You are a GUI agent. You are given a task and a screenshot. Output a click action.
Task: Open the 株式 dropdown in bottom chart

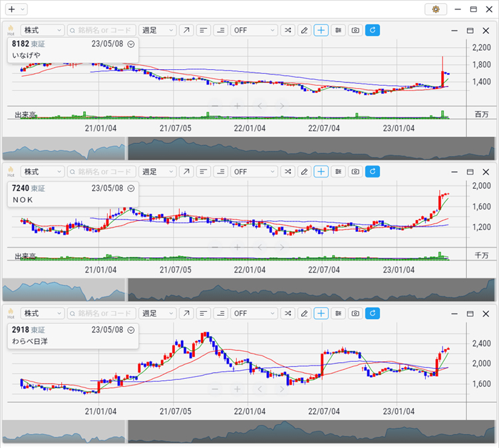[x=42, y=313]
